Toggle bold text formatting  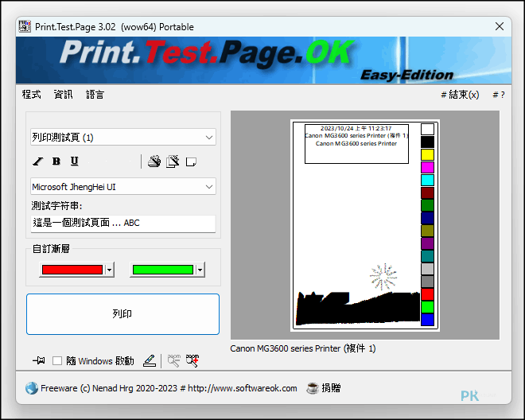(x=56, y=161)
